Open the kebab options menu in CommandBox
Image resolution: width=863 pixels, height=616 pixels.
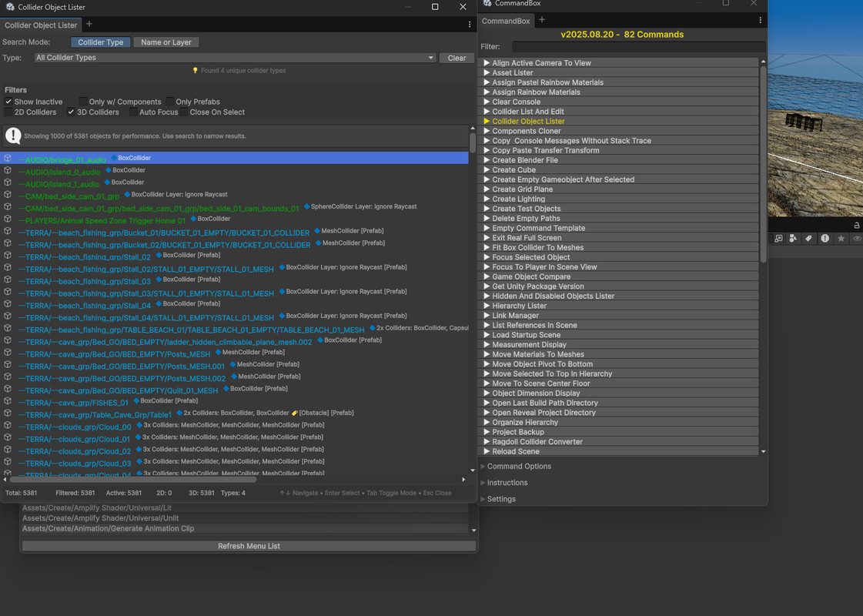[x=761, y=20]
